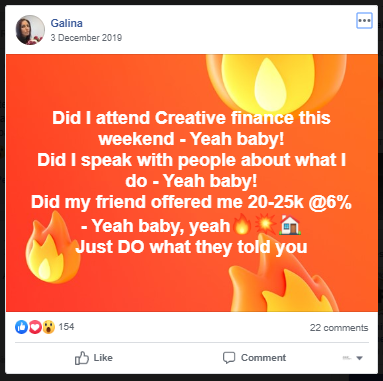Open the 3 December 2019 timestamp link

(86, 38)
